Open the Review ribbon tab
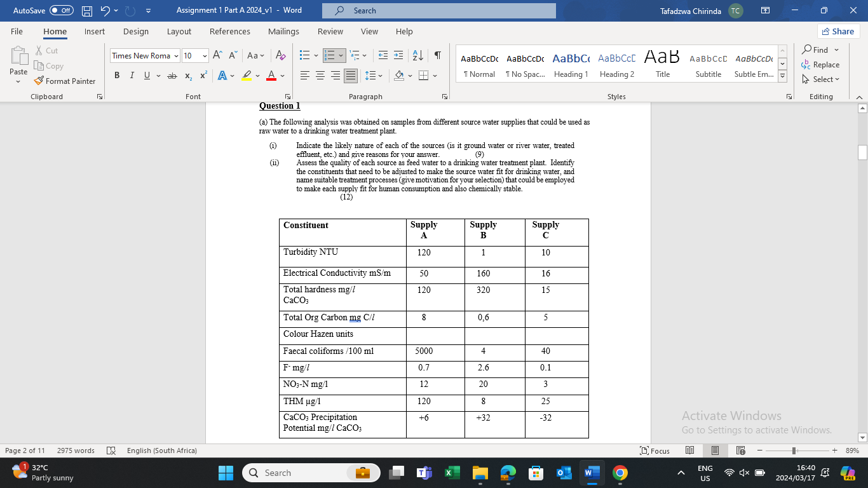The width and height of the screenshot is (868, 488). [330, 31]
